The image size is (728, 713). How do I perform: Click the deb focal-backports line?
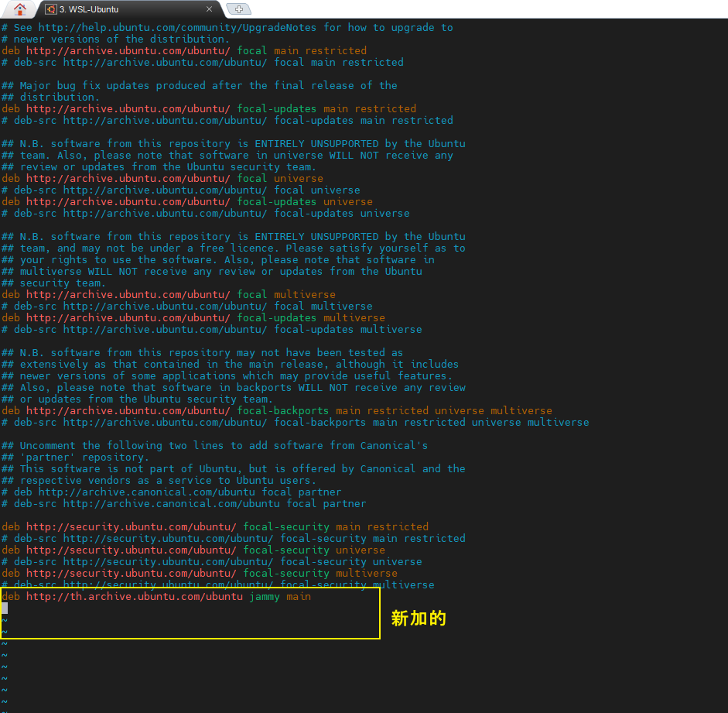277,410
